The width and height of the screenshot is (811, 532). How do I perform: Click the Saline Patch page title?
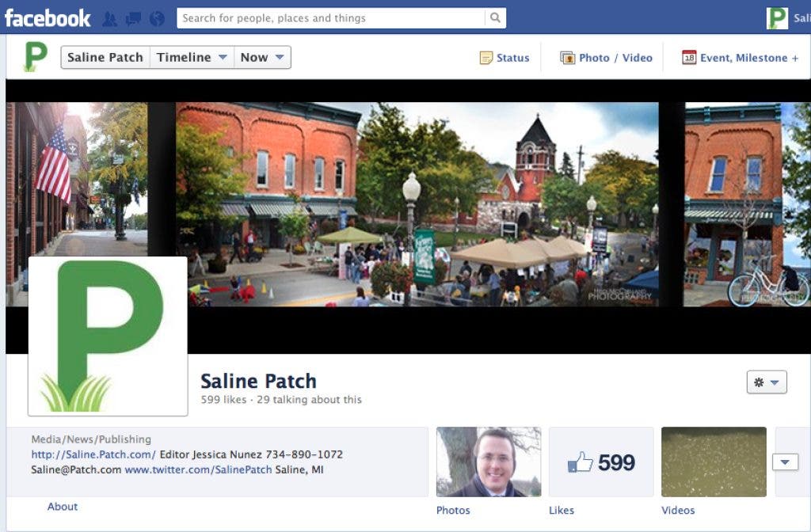tap(258, 381)
